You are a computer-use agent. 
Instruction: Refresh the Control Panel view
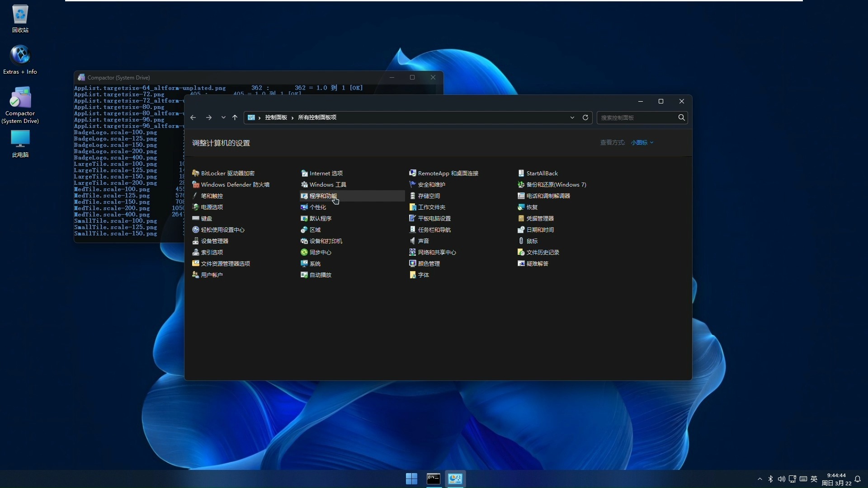(585, 117)
